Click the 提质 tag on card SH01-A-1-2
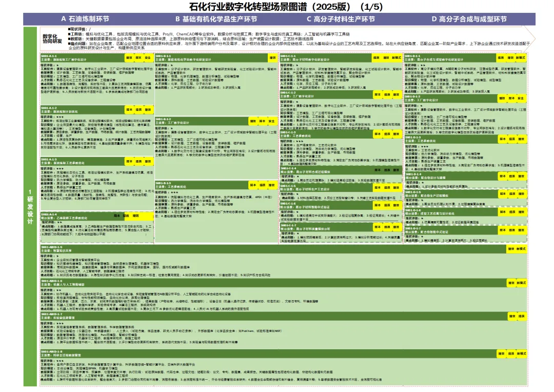The height and width of the screenshot is (392, 554). [138, 110]
